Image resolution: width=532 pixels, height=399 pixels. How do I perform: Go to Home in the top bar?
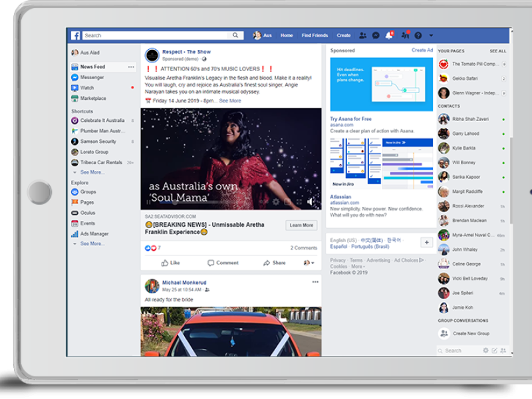pyautogui.click(x=287, y=35)
